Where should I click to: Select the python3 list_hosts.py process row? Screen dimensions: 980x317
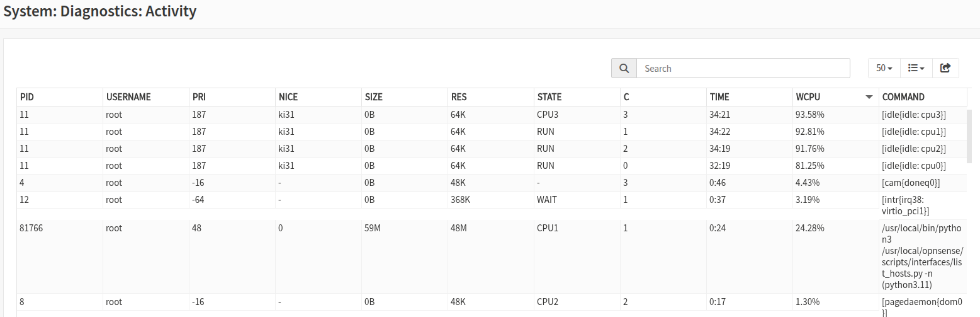[492, 256]
